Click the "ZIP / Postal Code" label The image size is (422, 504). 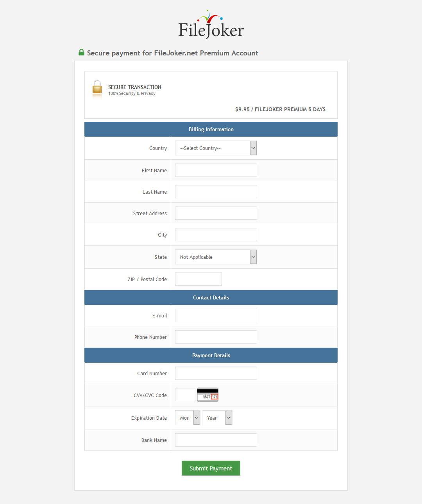(147, 280)
